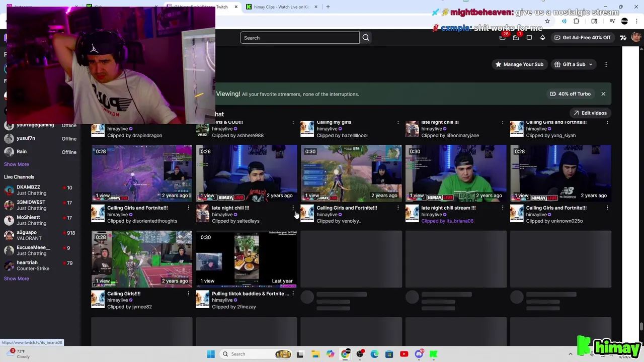Open Chrome media controls icon
Image resolution: width=644 pixels, height=362 pixels.
(x=612, y=21)
